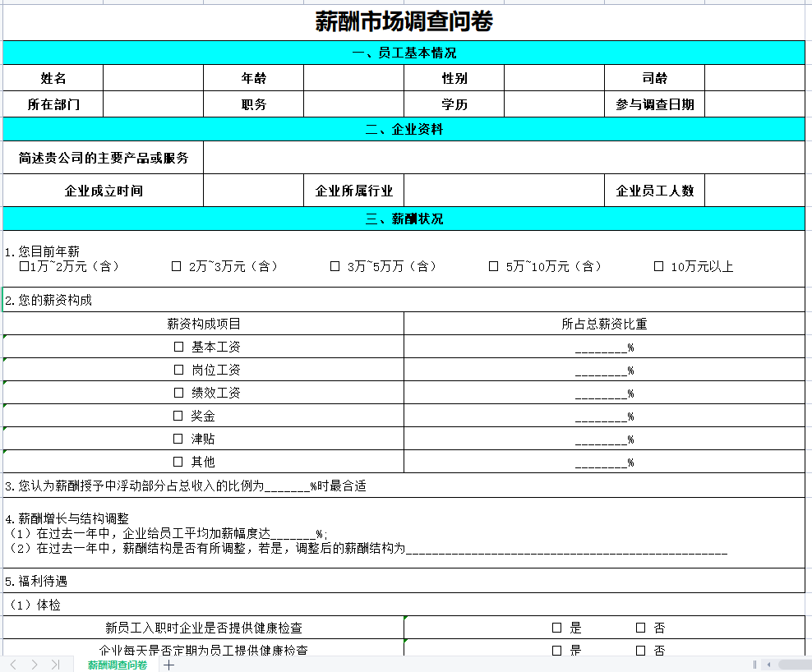Select the 企业所属行业 label cell
Viewport: 812px width, 672px height.
[x=353, y=191]
